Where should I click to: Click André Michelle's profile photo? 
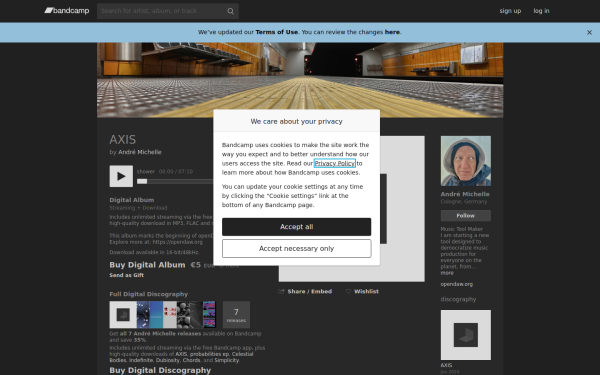(466, 161)
